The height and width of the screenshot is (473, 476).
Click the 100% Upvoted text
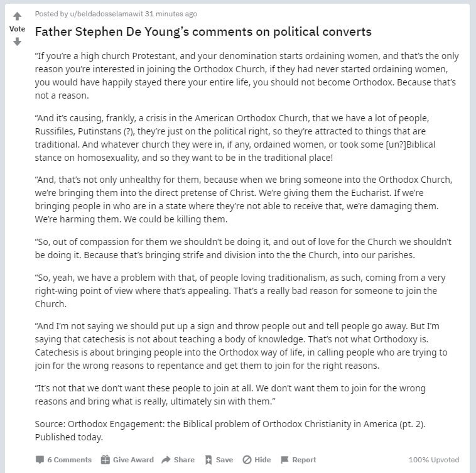click(x=434, y=460)
